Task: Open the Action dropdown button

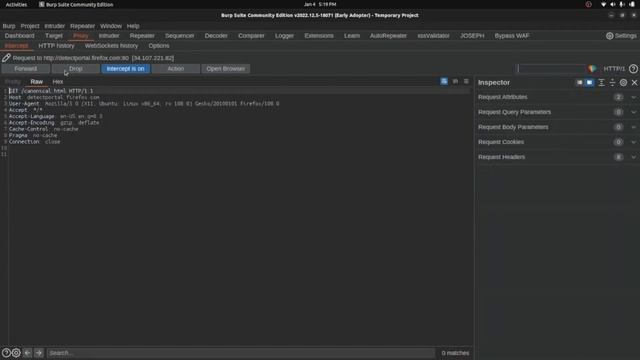Action: [176, 69]
